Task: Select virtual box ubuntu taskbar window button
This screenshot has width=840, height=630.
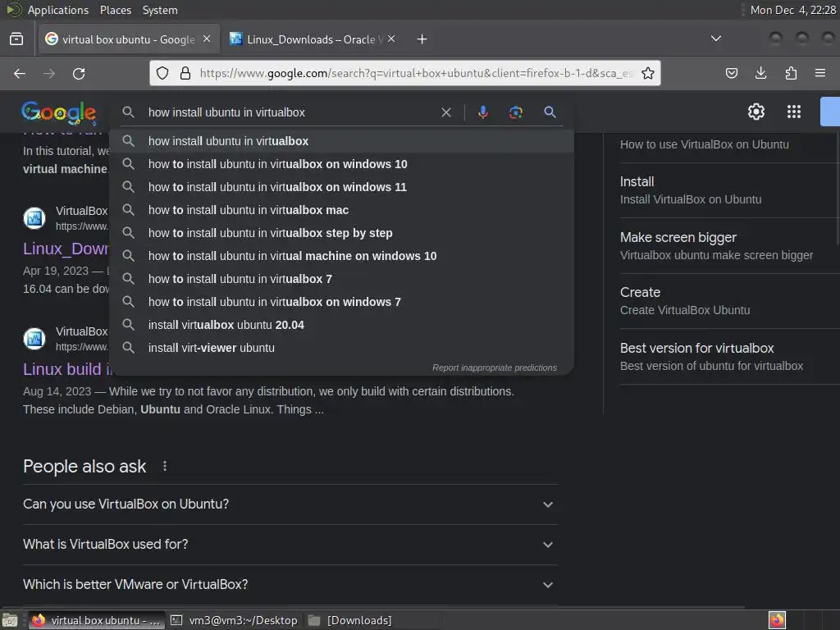Action: tap(97, 620)
